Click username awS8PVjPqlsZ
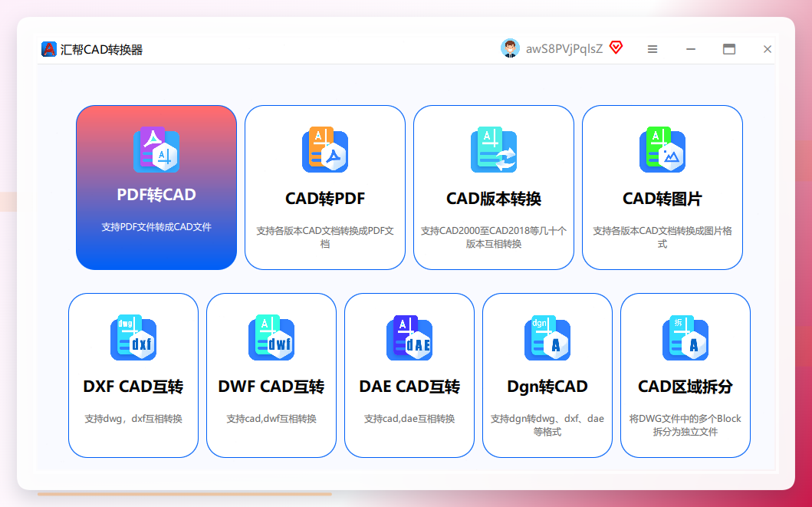This screenshot has width=812, height=507. pyautogui.click(x=564, y=49)
